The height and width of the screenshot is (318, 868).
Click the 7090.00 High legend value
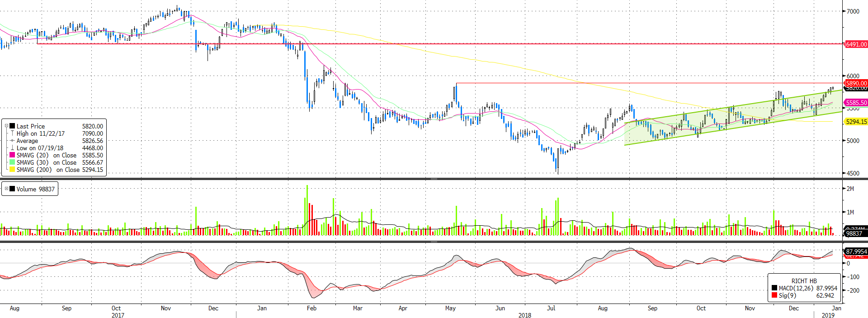[92, 133]
